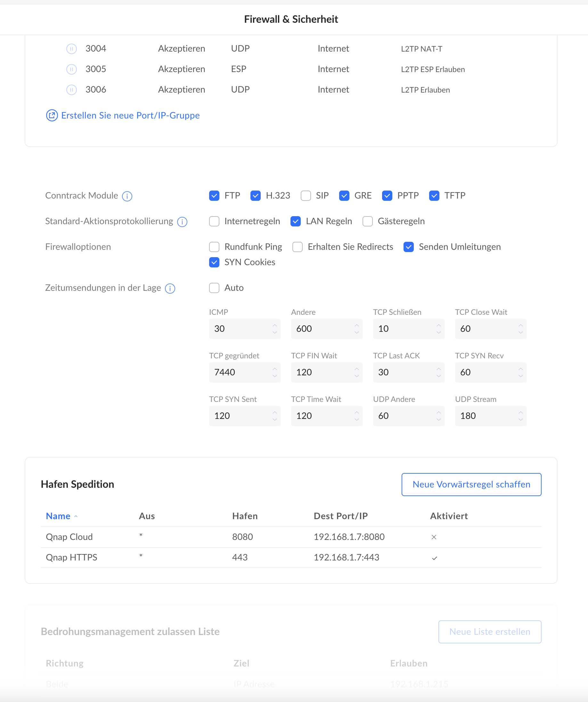Increase TCP gegründet value with up arrow
This screenshot has height=702, width=588.
coord(275,369)
